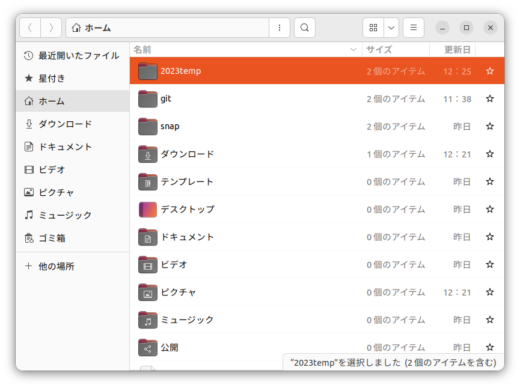Star the ビデオ folder row
520x388 pixels.
point(490,264)
